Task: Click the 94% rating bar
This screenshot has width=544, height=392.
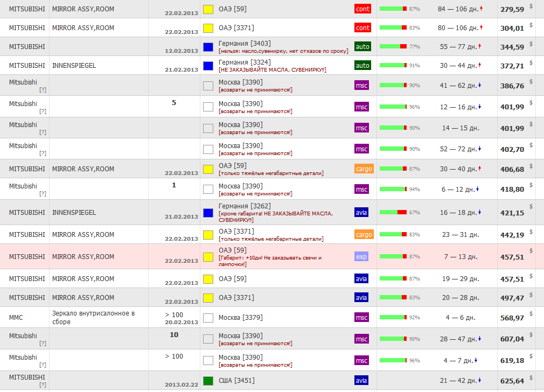Action: click(x=393, y=189)
